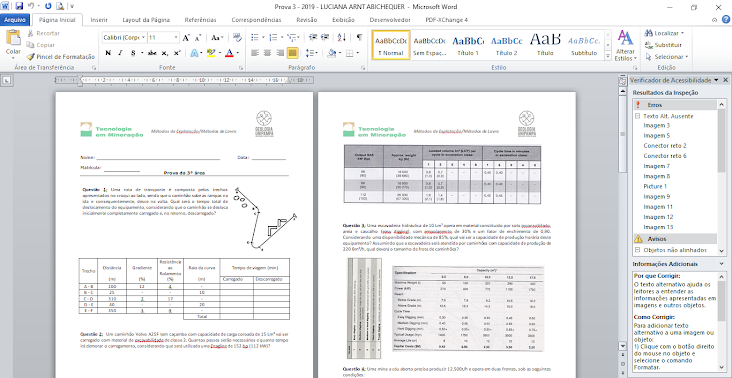Switch to the Layout da Página tab
Image resolution: width=732 pixels, height=378 pixels.
[146, 20]
